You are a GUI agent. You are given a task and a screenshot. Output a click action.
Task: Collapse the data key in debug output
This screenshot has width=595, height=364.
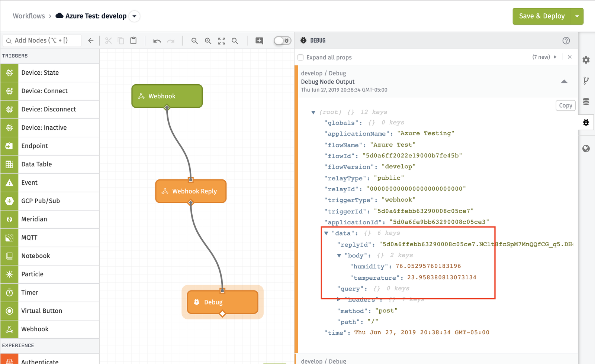(x=327, y=233)
